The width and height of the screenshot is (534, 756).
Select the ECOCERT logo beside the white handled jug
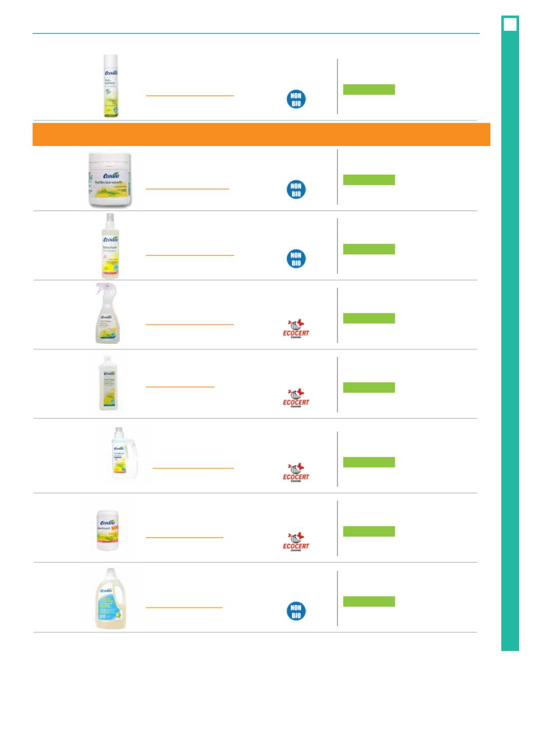(296, 472)
